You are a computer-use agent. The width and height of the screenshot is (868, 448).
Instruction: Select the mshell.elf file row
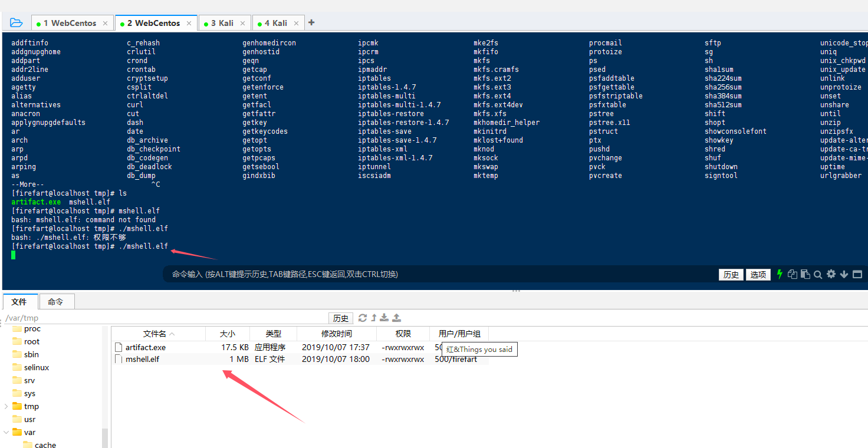142,359
